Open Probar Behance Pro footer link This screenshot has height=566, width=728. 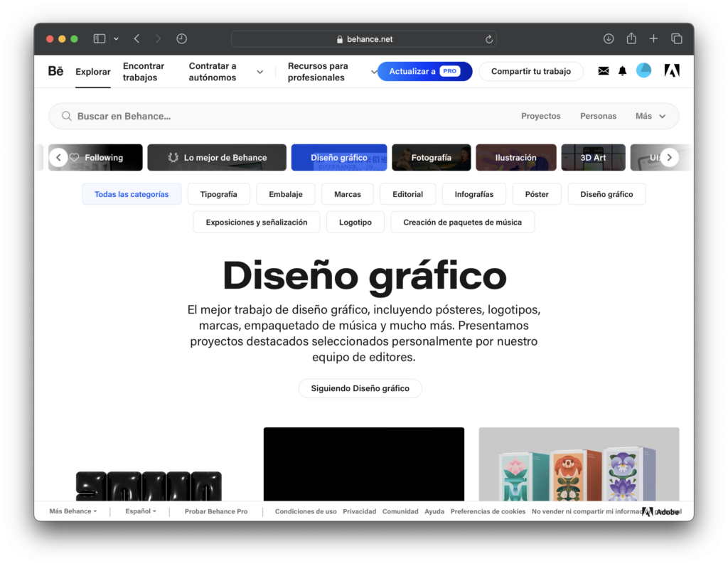216,511
